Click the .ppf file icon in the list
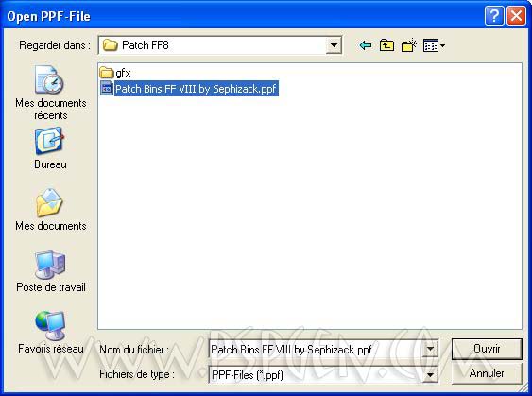This screenshot has width=532, height=396. point(107,89)
